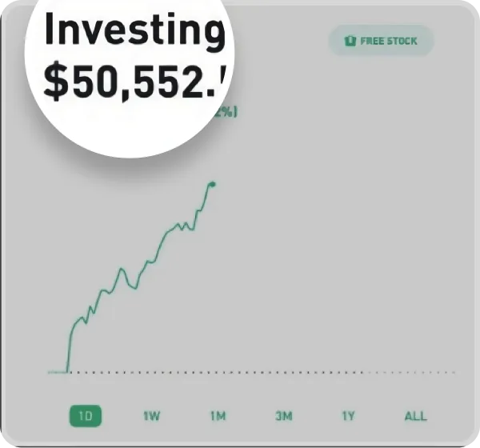Switch chart to 1W range
The width and height of the screenshot is (480, 448).
[152, 416]
